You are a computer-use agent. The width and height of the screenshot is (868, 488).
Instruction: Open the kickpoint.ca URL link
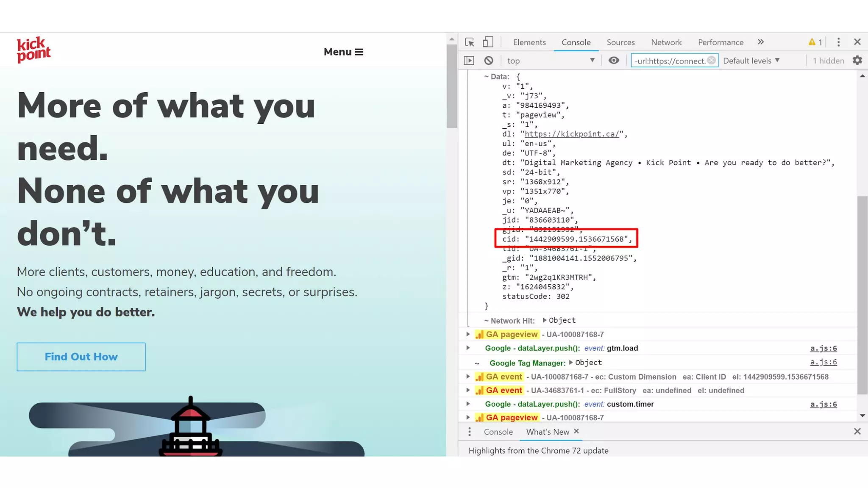coord(572,134)
